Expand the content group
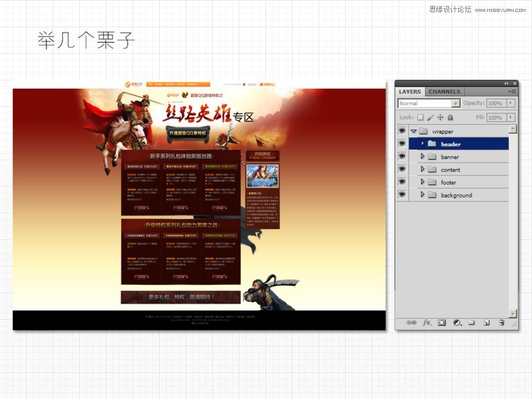The image size is (532, 399). (423, 169)
